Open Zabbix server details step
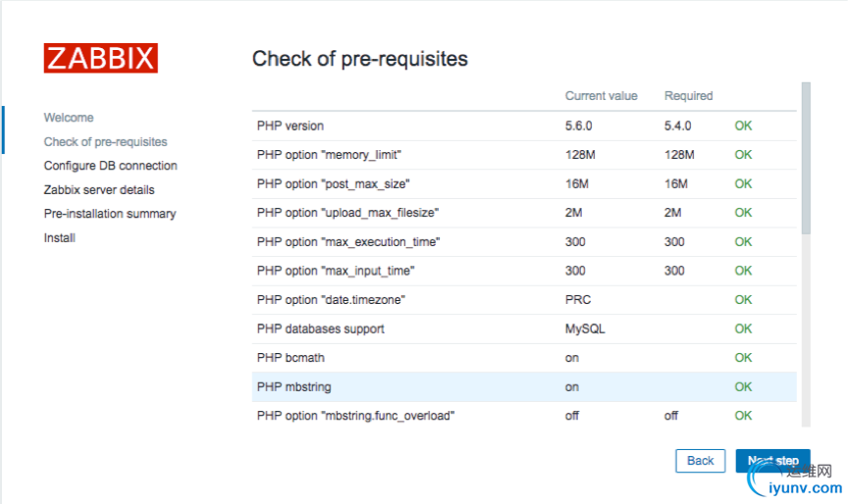This screenshot has width=848, height=504. pyautogui.click(x=99, y=190)
